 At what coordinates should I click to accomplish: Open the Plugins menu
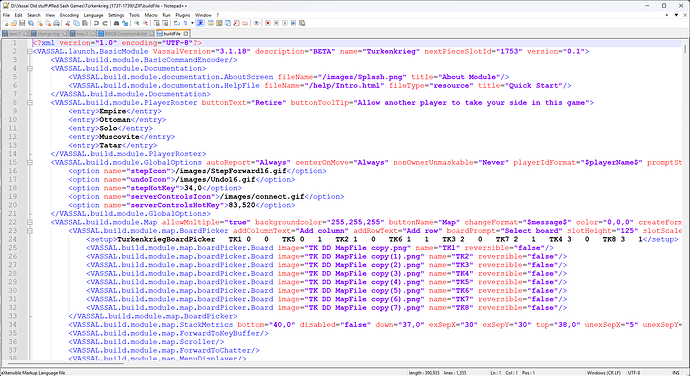coord(183,15)
